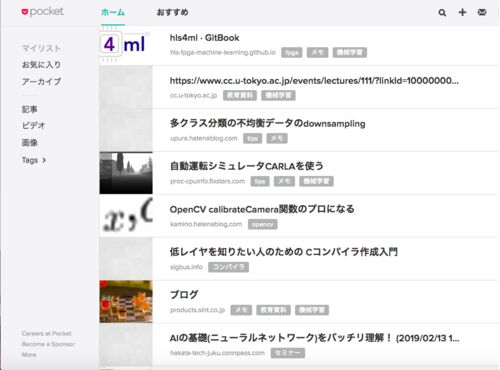Click the plus icon to add item
This screenshot has height=370, width=500.
coord(462,12)
